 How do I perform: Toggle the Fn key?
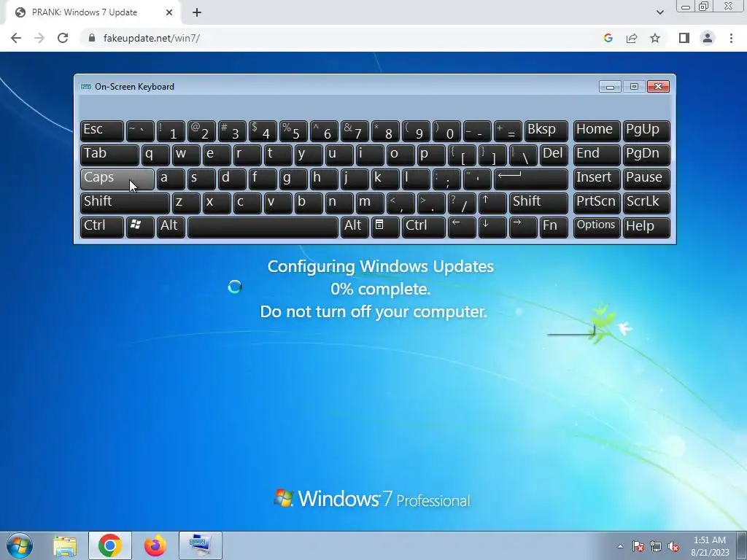[x=554, y=227]
